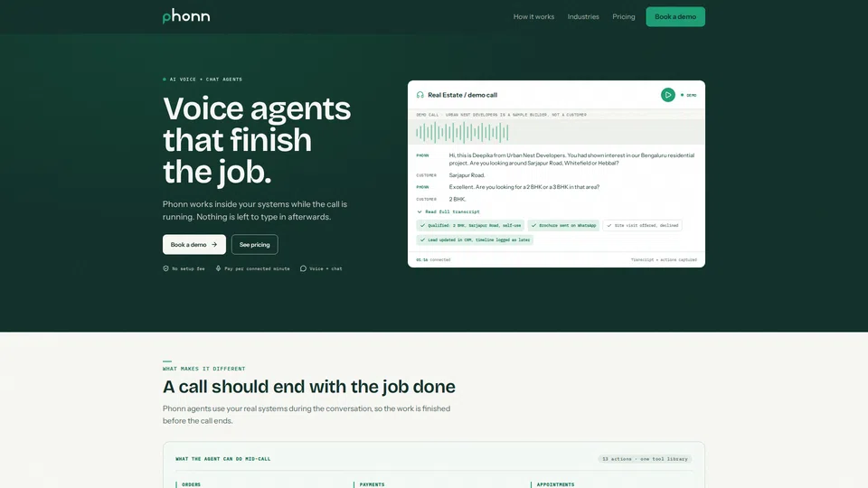Click the WHAT MAKES IT DIFFERENT label
Screen dimensions: 868x488
point(203,369)
